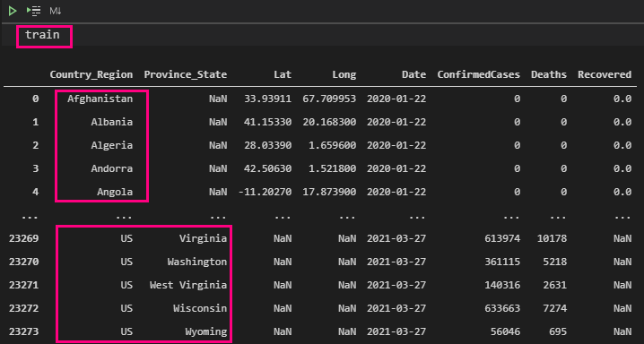Screen dimensions: 644x344
Task: Select the Albania cell
Action: [x=112, y=122]
